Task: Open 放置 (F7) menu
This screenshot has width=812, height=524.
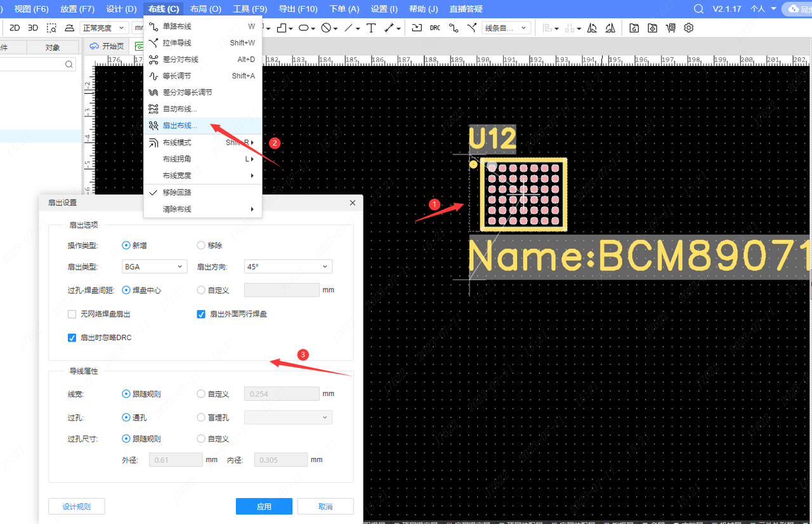Action: (x=77, y=9)
